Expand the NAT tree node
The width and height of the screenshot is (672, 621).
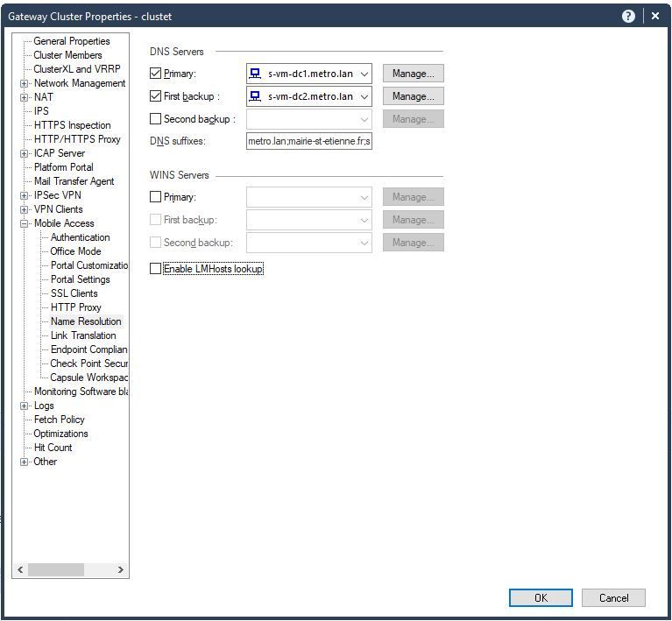[25, 97]
